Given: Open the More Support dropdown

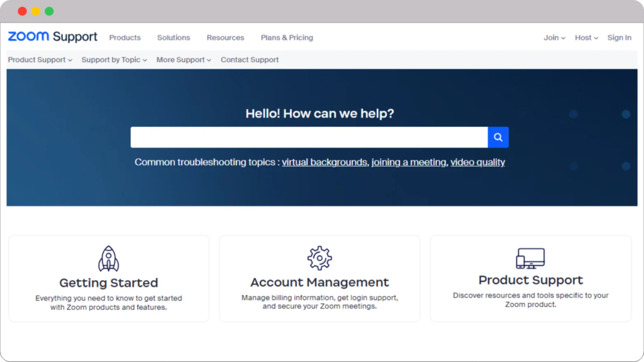Looking at the screenshot, I should (183, 60).
